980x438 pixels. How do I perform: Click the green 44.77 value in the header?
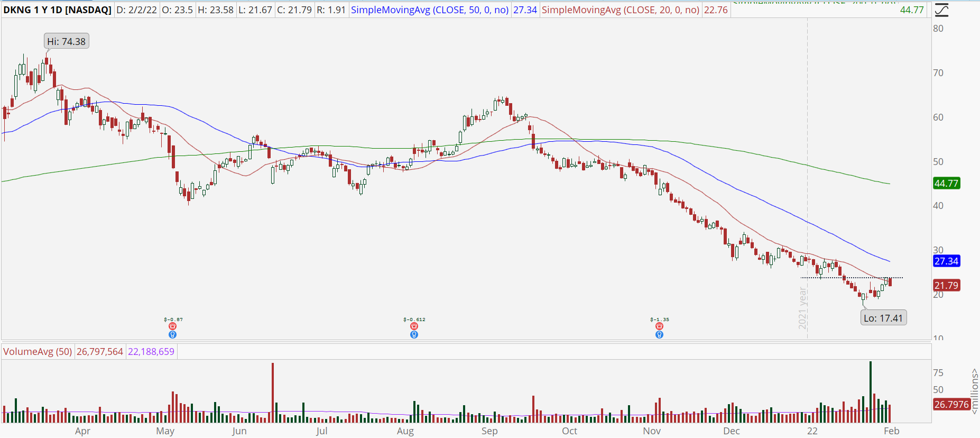912,10
